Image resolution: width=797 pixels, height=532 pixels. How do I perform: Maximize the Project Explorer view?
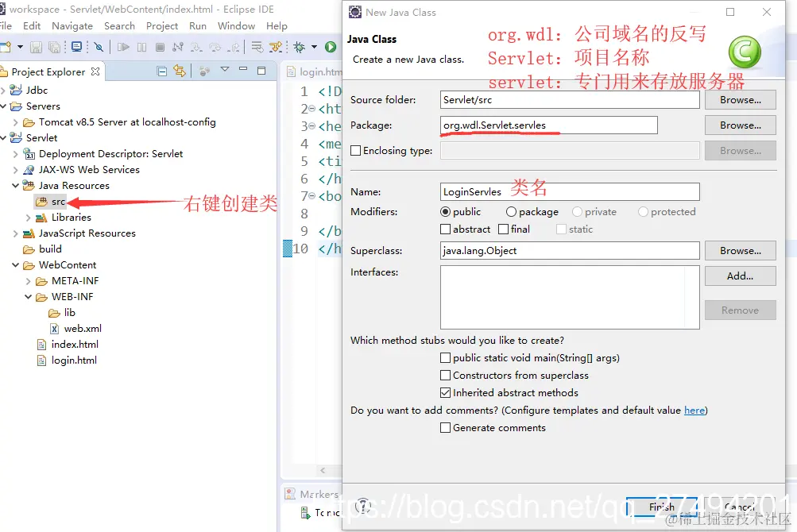(261, 71)
